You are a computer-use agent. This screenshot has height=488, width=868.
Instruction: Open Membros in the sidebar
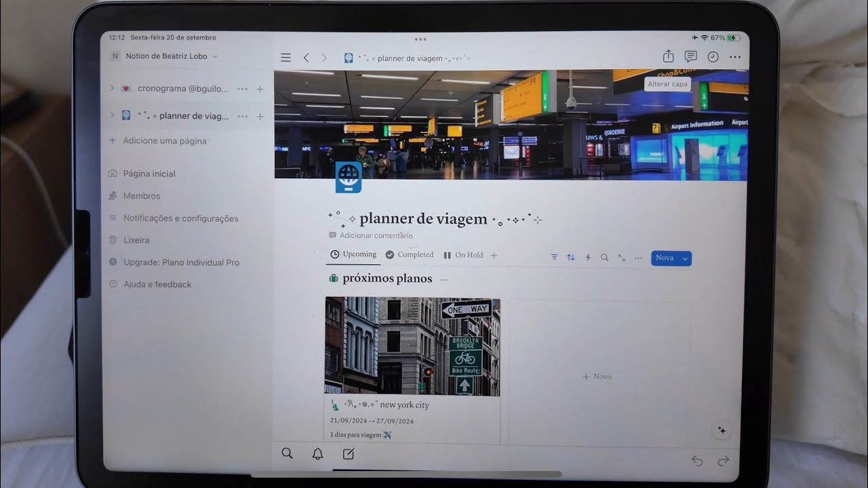[x=134, y=196]
